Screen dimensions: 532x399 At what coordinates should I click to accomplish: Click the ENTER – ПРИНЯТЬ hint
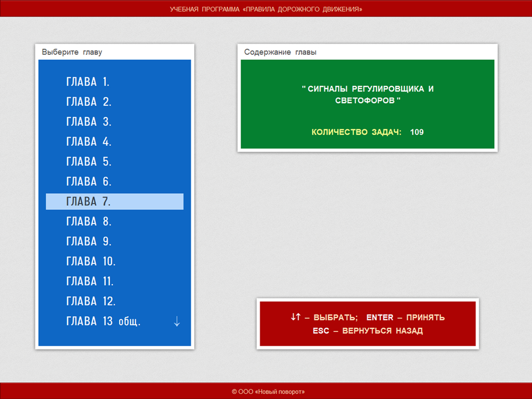[405, 318]
